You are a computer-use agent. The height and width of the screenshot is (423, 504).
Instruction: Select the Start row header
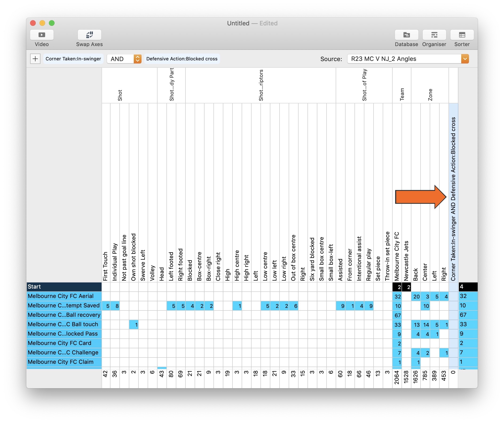64,287
